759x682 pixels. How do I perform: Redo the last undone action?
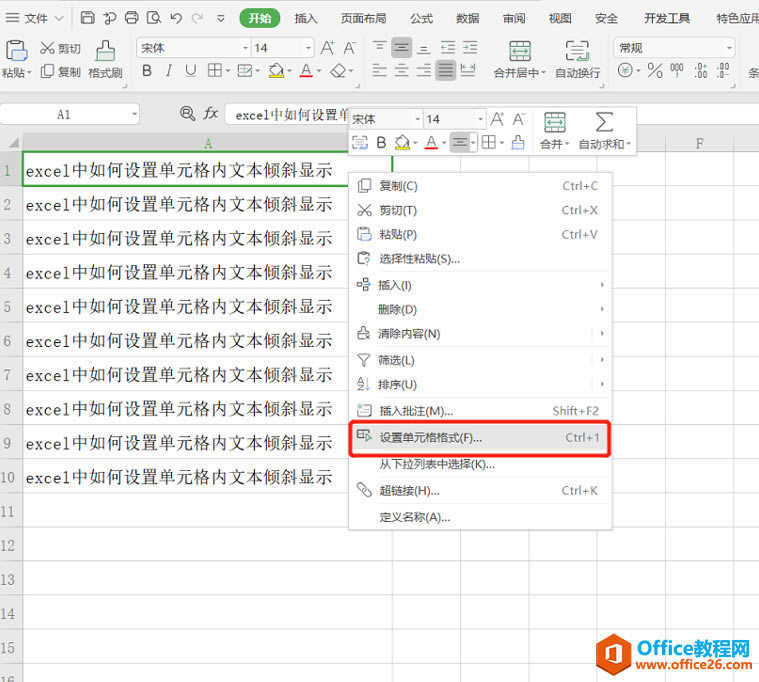[197, 18]
